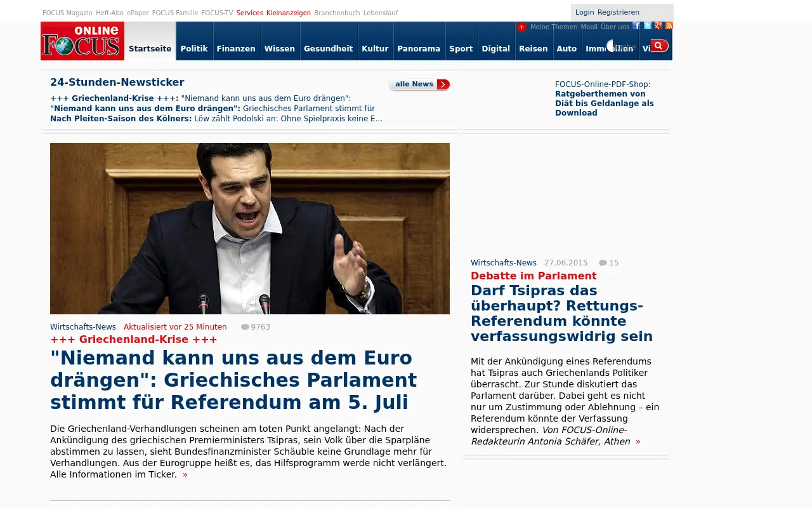Open the Twitter feed icon
This screenshot has width=812, height=508.
(x=648, y=25)
